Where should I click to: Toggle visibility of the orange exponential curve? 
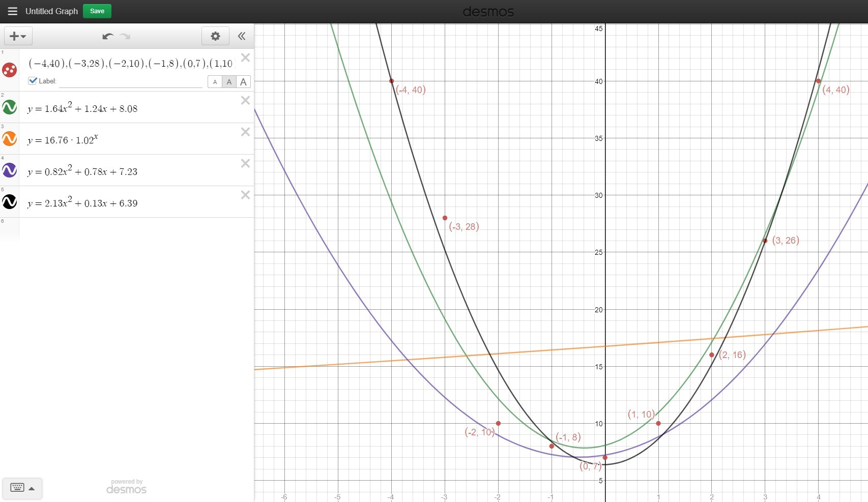click(x=10, y=139)
